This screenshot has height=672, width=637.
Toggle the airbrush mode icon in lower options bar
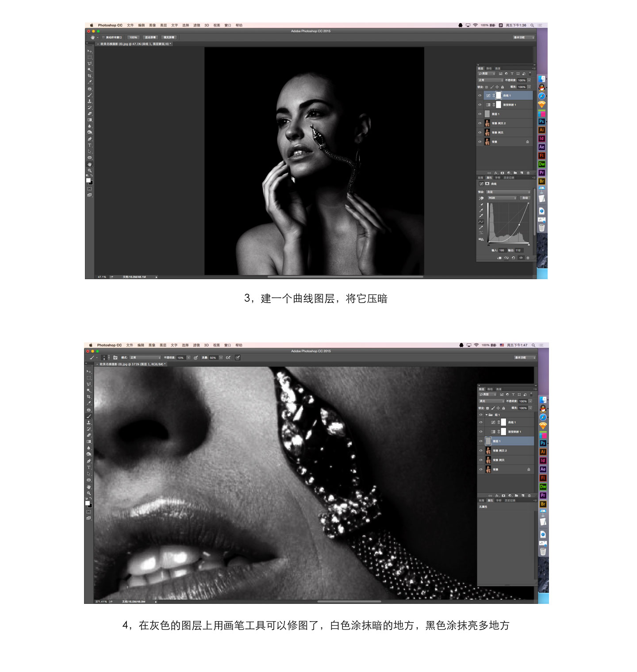(228, 357)
